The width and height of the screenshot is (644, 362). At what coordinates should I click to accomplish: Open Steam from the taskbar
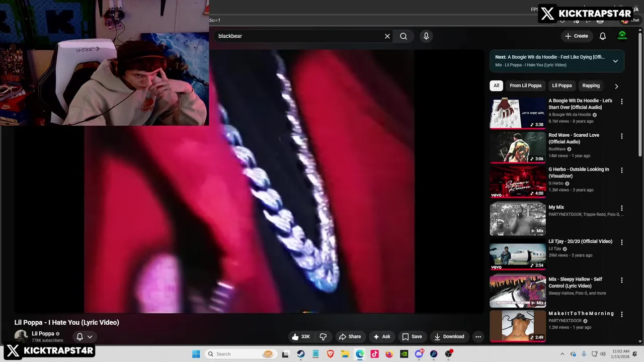[301, 354]
